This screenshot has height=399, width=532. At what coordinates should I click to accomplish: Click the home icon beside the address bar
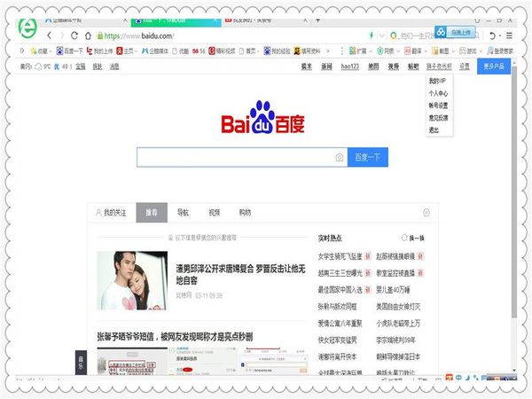[87, 35]
